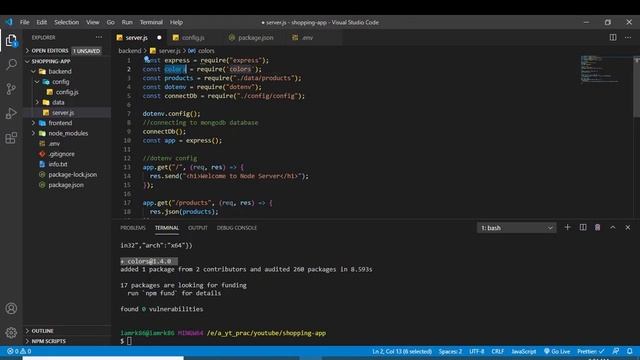Click the code minimap preview

point(600,69)
